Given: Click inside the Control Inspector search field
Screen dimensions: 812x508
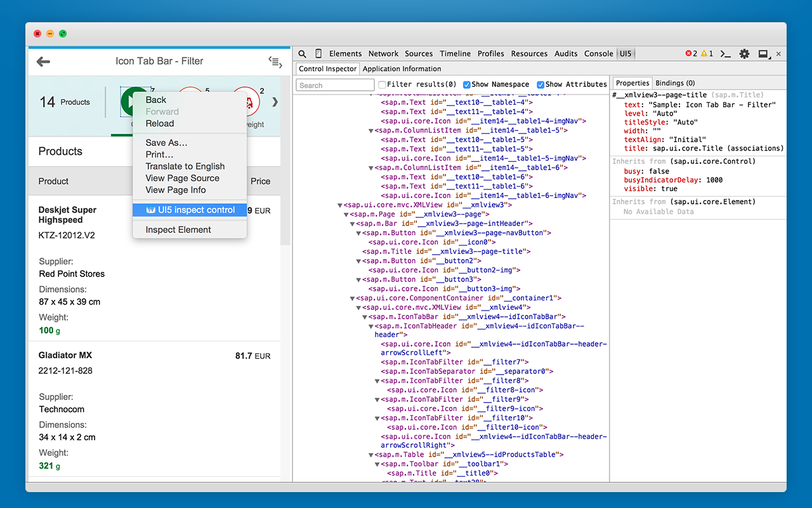Looking at the screenshot, I should click(x=334, y=84).
